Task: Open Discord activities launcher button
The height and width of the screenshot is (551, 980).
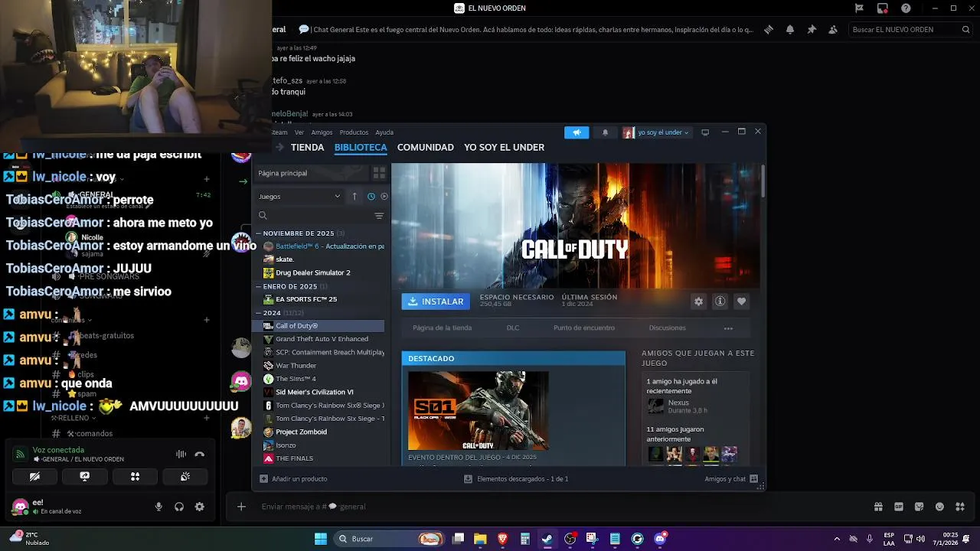Action: click(135, 476)
